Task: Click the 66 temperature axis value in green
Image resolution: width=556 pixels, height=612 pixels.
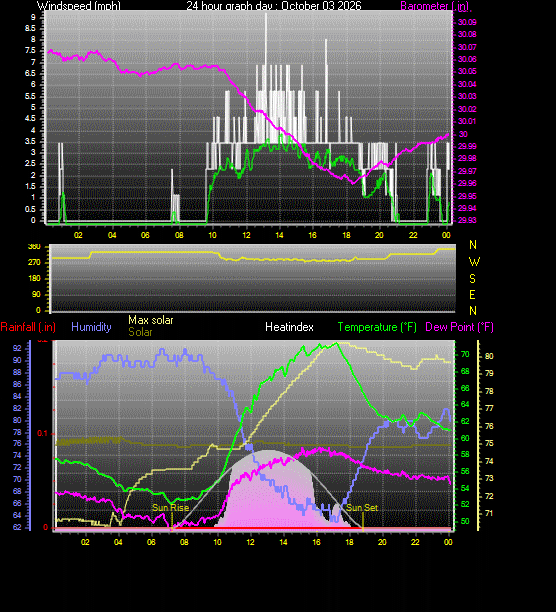Action: [465, 388]
